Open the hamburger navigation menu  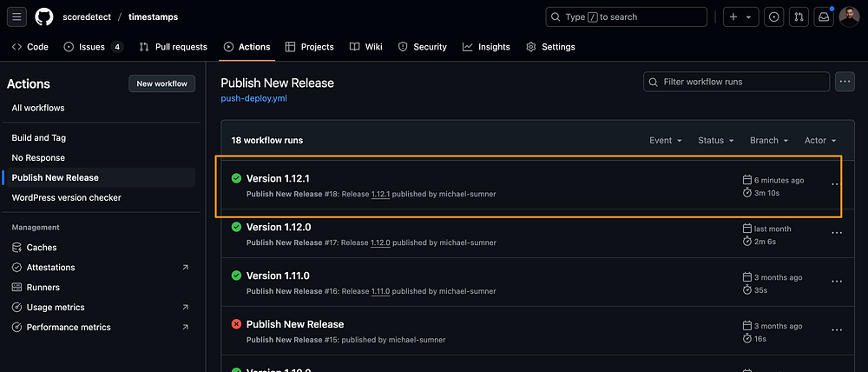click(x=16, y=17)
